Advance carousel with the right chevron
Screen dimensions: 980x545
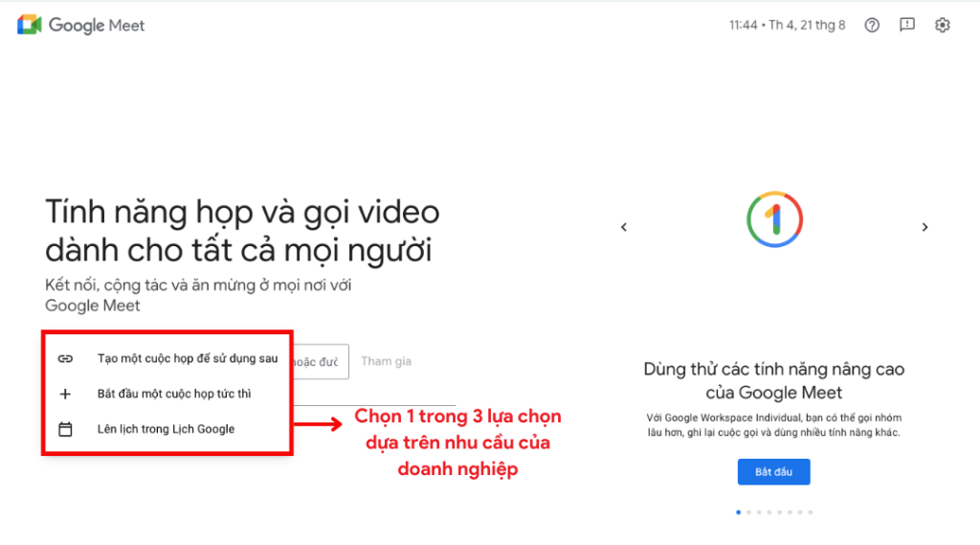925,227
